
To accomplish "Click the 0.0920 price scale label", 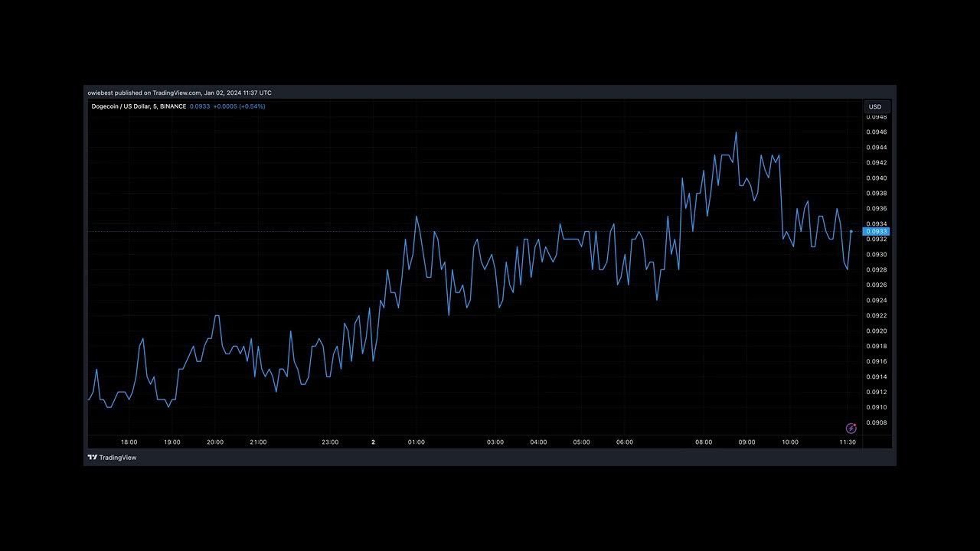I will coord(877,331).
